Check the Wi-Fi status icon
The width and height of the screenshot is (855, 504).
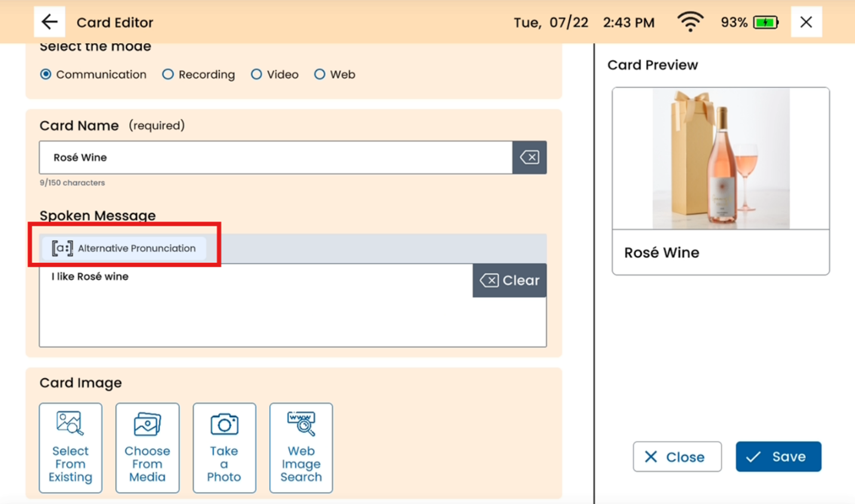(690, 22)
